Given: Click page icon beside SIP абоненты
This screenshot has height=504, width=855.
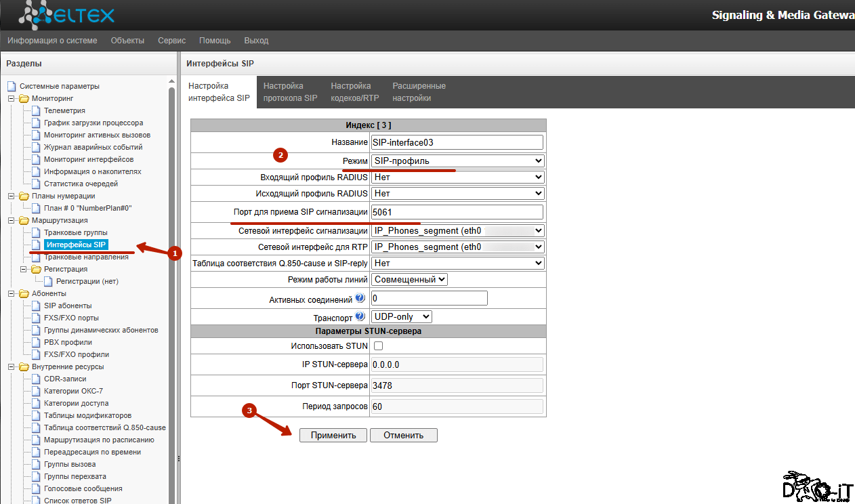Looking at the screenshot, I should [36, 306].
